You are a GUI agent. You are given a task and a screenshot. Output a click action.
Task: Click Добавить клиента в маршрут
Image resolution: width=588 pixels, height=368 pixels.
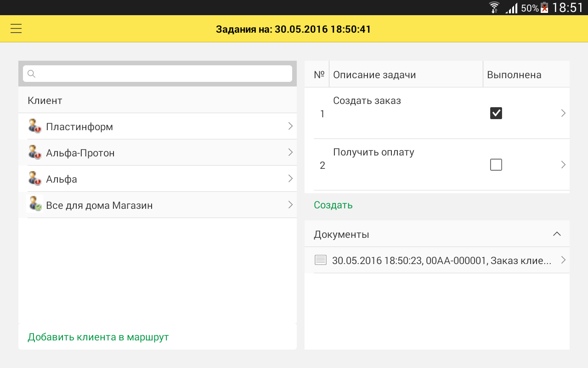pyautogui.click(x=98, y=337)
